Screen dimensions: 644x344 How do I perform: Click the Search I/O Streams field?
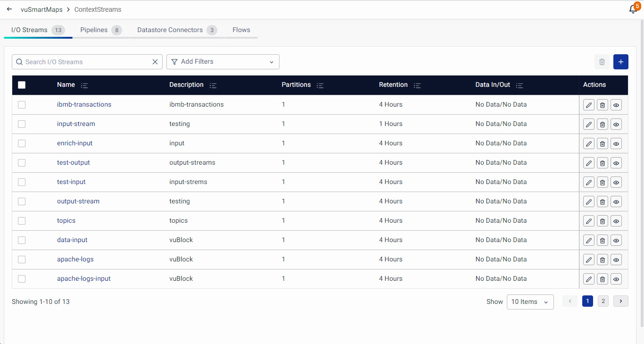[x=85, y=62]
